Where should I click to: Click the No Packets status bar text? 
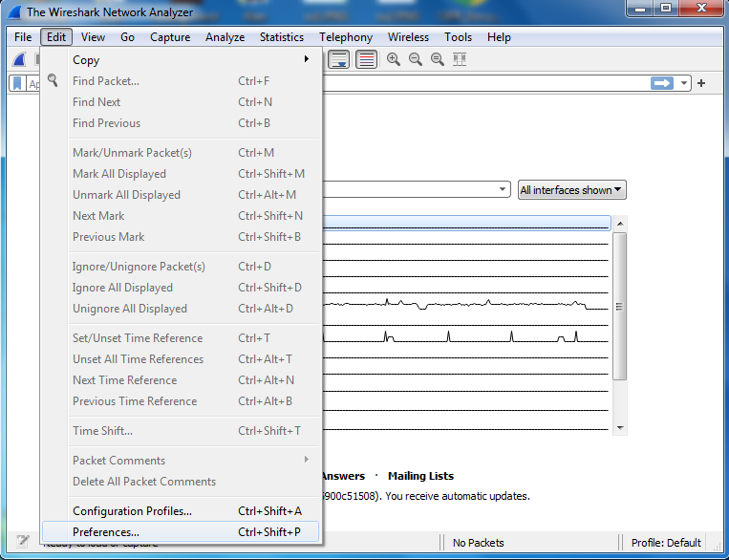[478, 543]
